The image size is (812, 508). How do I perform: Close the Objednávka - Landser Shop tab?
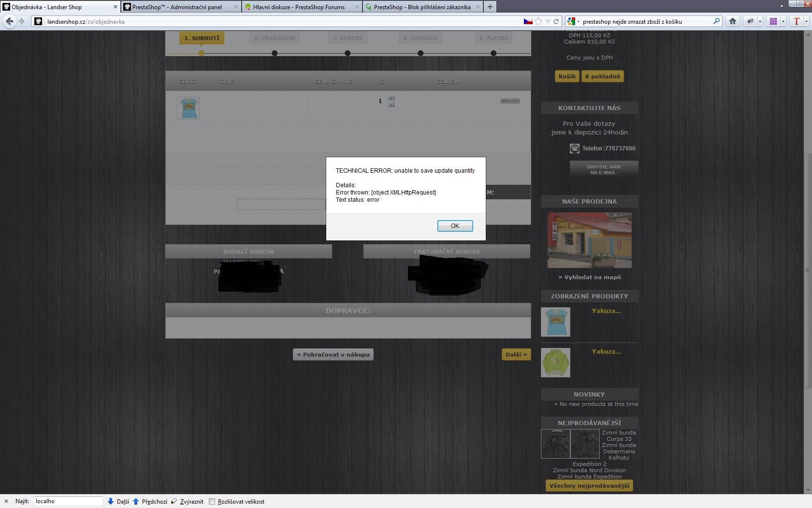pyautogui.click(x=115, y=7)
